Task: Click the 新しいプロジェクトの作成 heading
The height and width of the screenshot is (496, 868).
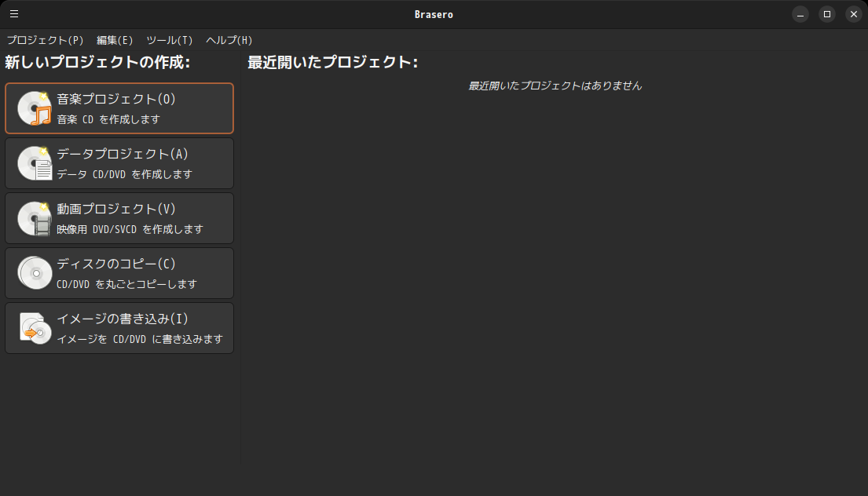Action: (x=97, y=62)
